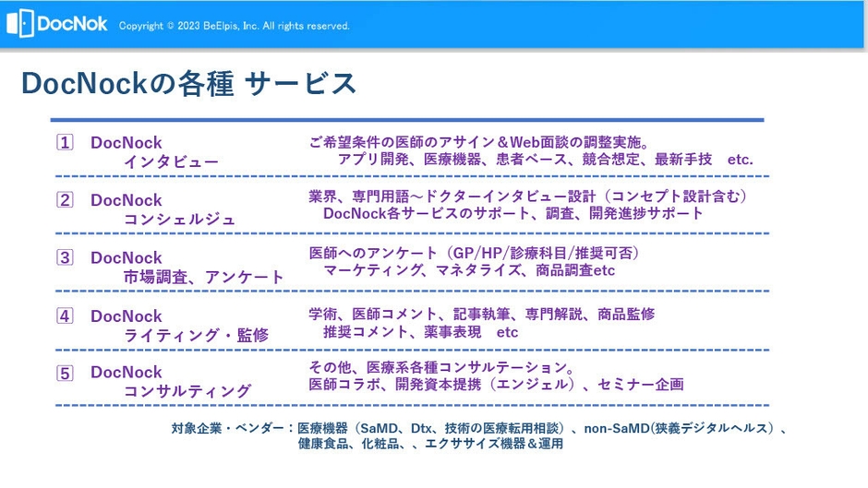The width and height of the screenshot is (868, 488).
Task: Click the line その他、医療系各種コンサルテーション
Action: coord(441,367)
